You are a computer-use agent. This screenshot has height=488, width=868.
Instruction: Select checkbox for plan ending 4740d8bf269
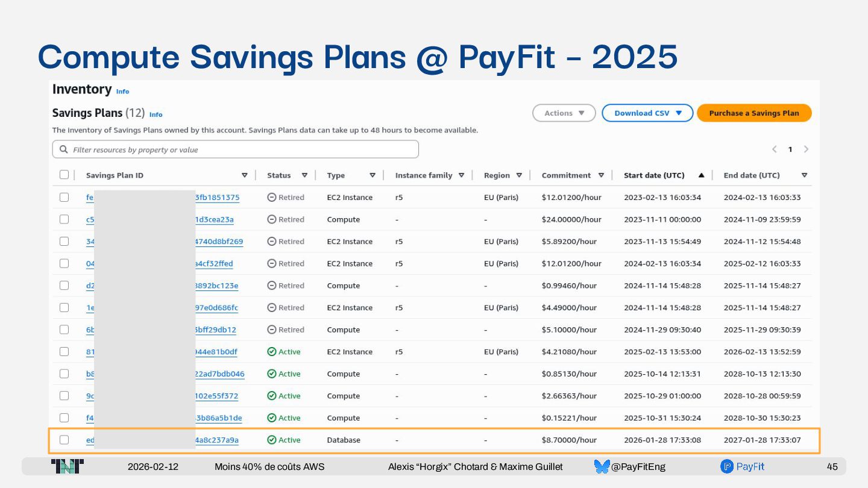pyautogui.click(x=64, y=241)
